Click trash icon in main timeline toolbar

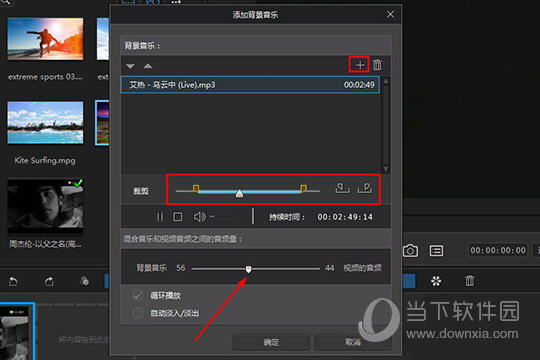pyautogui.click(x=469, y=281)
